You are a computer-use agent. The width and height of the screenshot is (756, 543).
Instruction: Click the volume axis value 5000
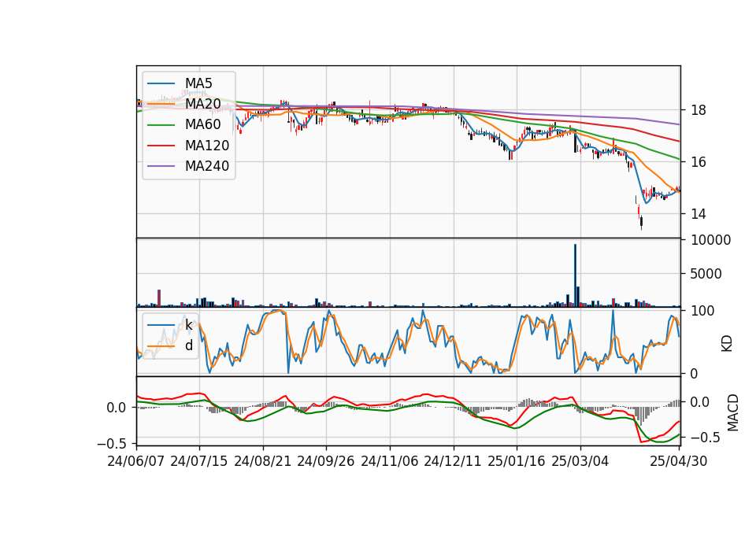pos(706,274)
